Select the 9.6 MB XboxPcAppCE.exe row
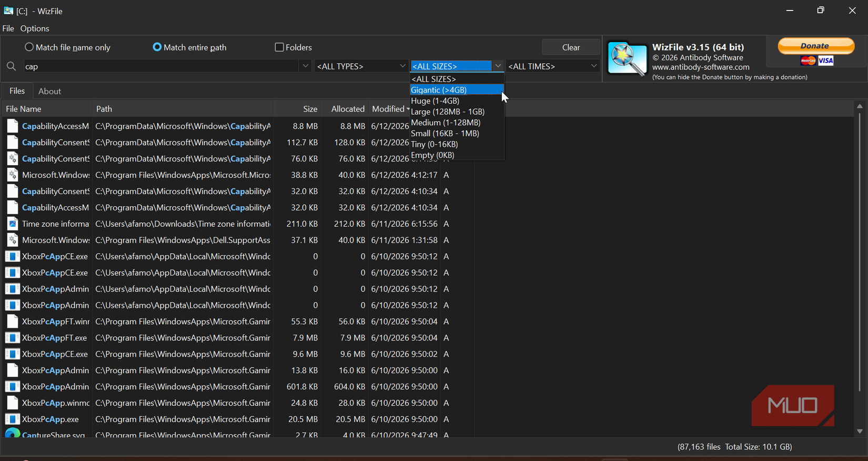 click(x=238, y=354)
